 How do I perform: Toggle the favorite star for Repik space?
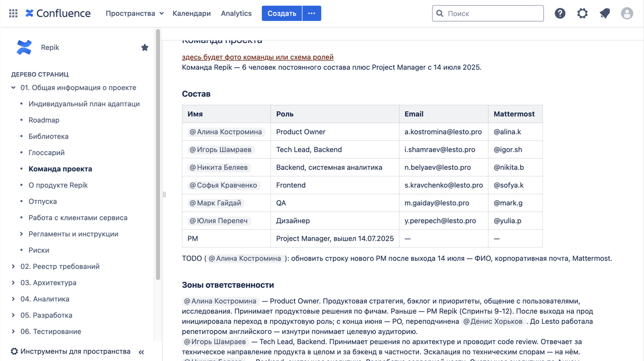pos(145,47)
